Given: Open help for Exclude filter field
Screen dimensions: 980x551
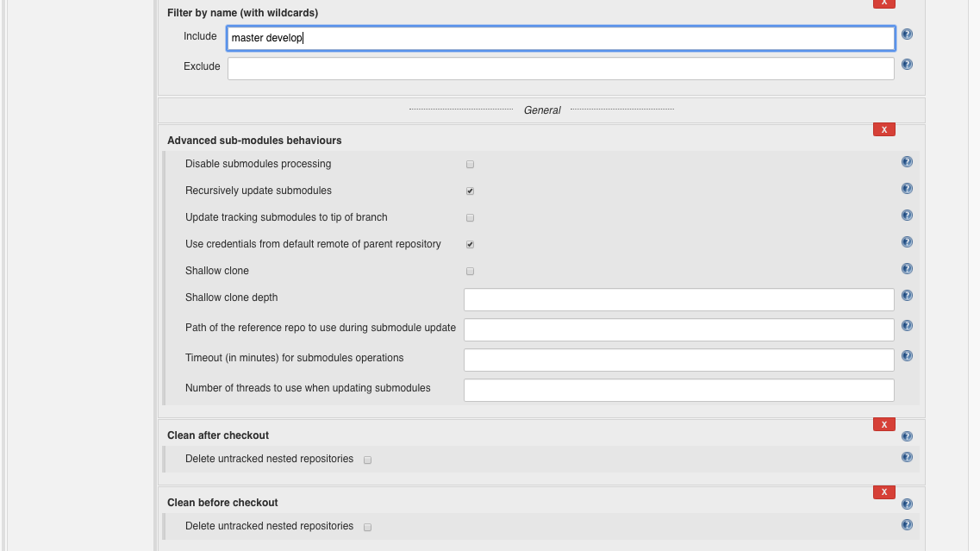Looking at the screenshot, I should point(907,65).
